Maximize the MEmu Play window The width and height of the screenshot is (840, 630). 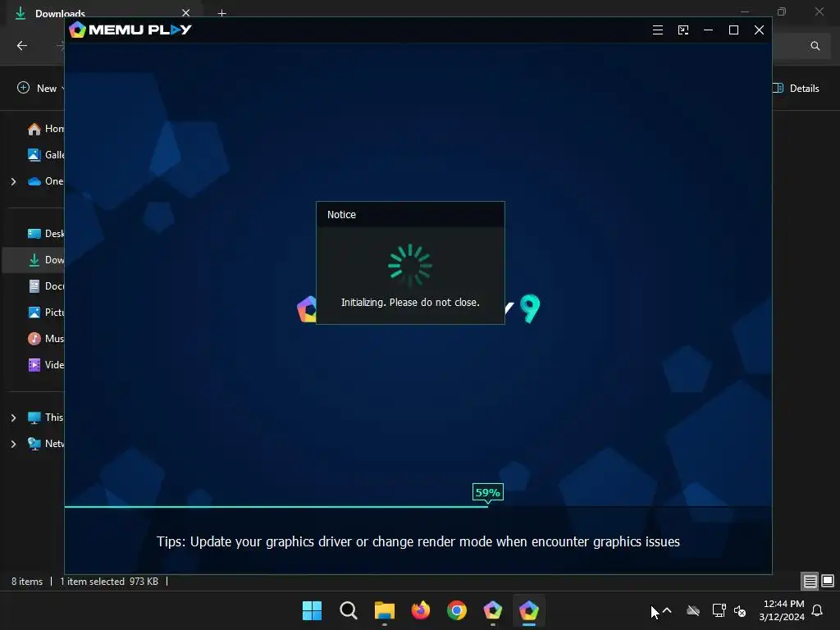734,30
